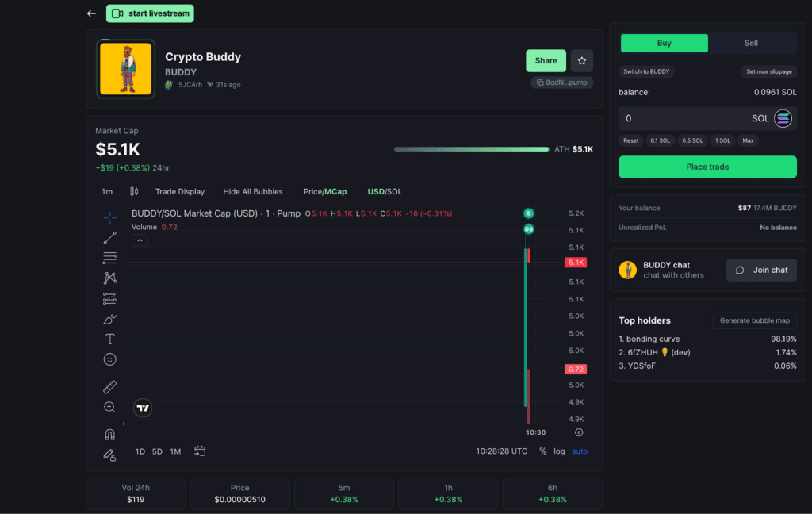Select the Text tool
The height and width of the screenshot is (514, 812).
109,339
